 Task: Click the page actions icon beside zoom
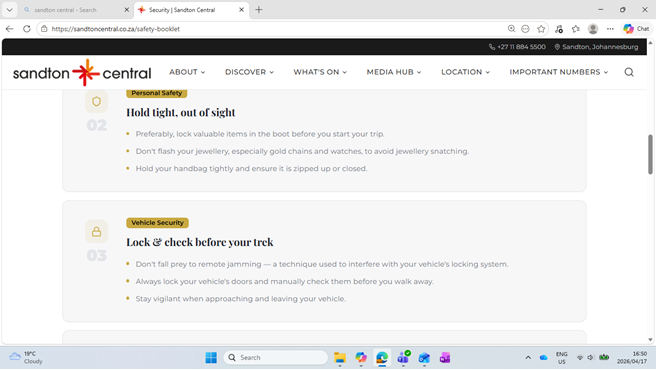coord(525,29)
